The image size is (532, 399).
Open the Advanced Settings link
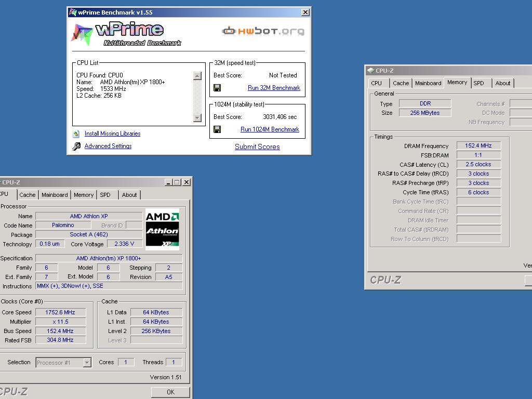(x=108, y=146)
